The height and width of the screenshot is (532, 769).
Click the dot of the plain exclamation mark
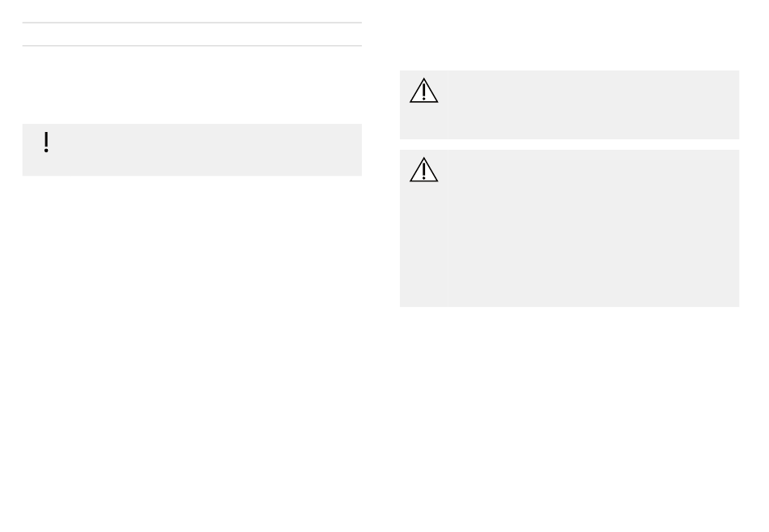click(x=46, y=151)
